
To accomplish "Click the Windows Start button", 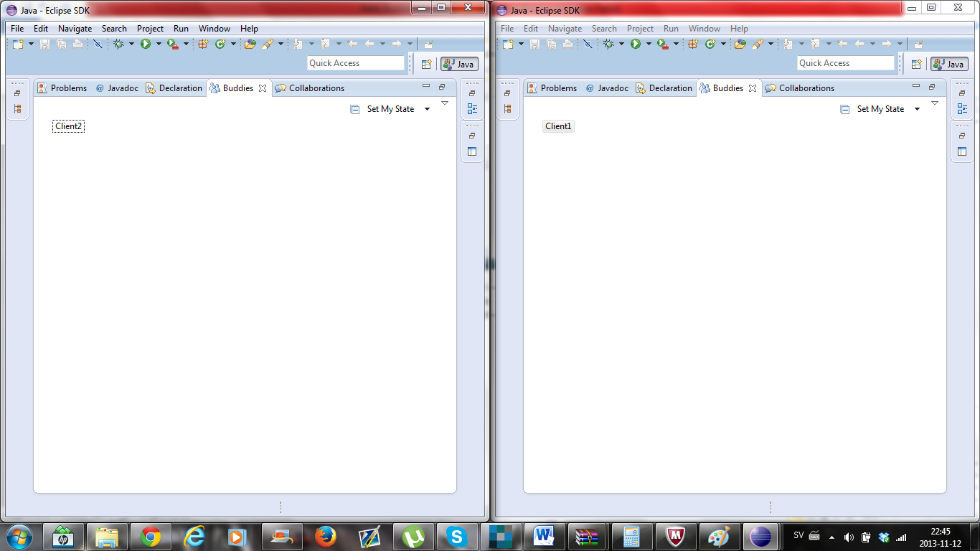I will click(19, 536).
